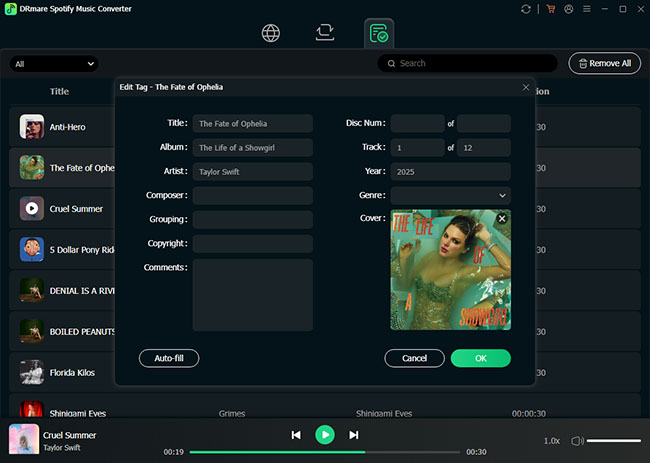The image size is (650, 463).
Task: Click the green play button
Action: pyautogui.click(x=325, y=435)
